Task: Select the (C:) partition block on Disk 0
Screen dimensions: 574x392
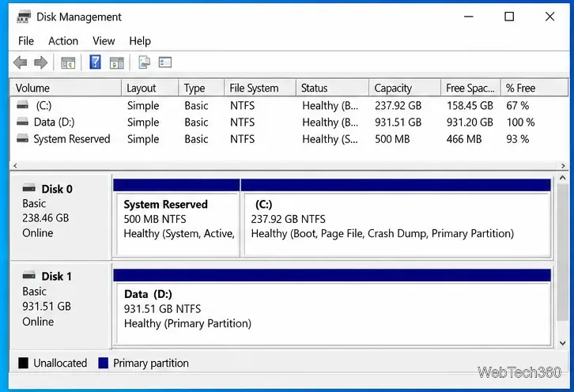Action: 396,218
